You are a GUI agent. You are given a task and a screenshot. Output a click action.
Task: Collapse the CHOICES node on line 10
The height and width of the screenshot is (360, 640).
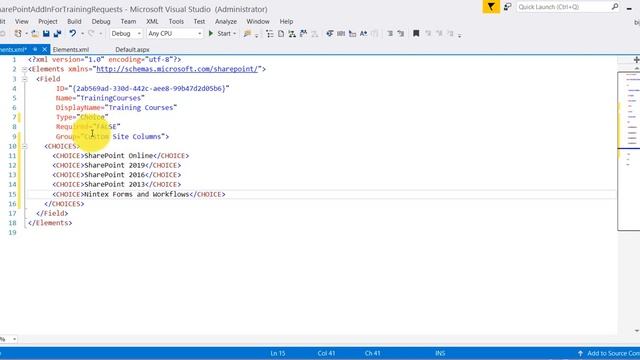coord(24,146)
